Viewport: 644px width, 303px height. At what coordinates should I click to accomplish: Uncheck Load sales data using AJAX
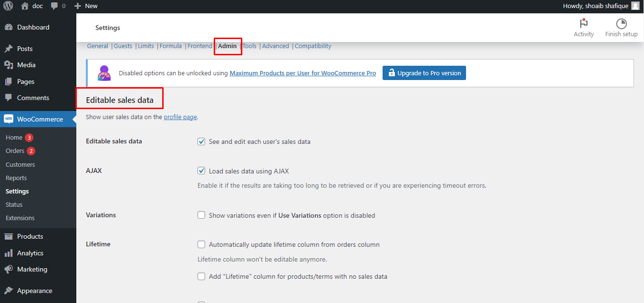click(x=201, y=171)
